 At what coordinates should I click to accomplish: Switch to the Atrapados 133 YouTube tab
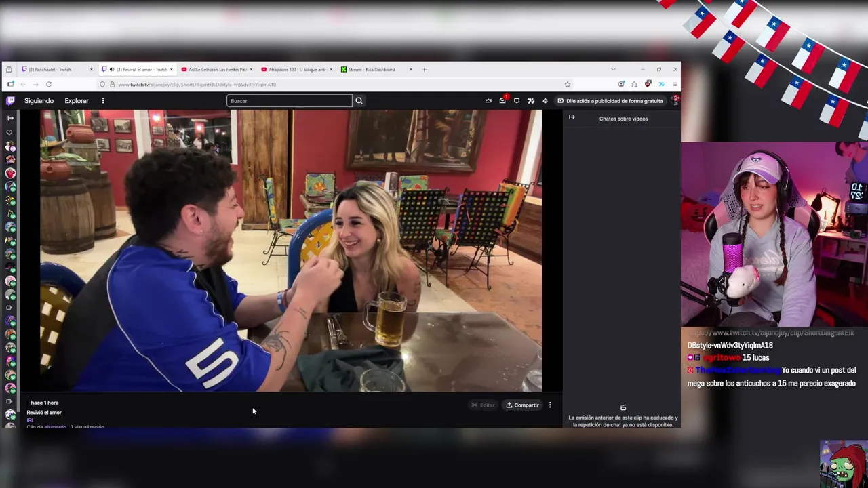[297, 69]
